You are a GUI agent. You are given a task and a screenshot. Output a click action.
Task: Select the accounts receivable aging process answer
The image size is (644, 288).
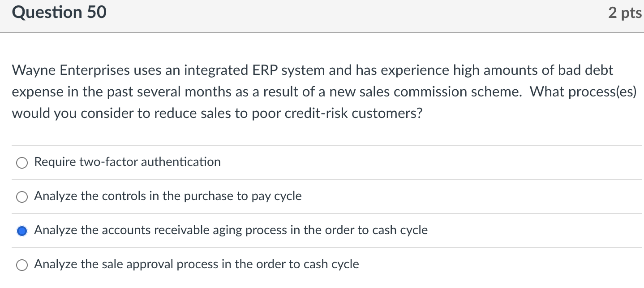(231, 230)
